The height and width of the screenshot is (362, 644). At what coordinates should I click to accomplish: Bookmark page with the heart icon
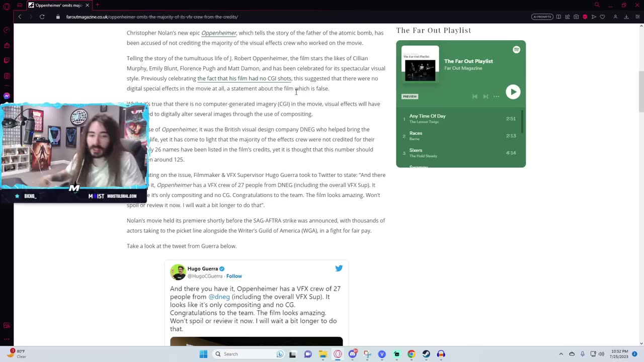602,17
